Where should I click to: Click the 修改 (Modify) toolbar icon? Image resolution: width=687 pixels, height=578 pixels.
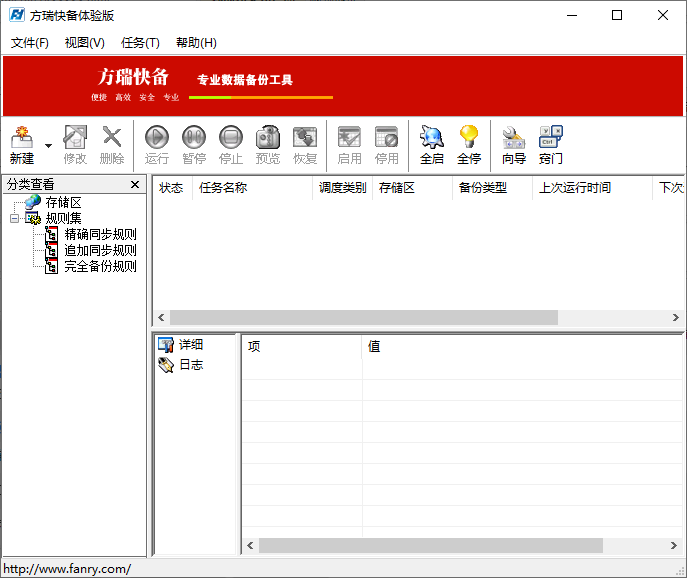[x=75, y=145]
